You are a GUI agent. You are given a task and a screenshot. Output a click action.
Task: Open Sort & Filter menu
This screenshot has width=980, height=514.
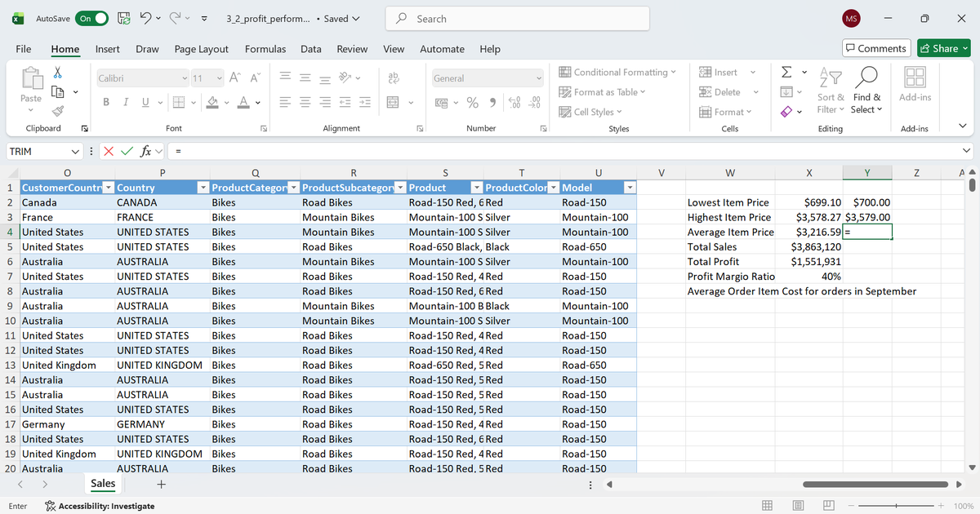click(x=831, y=90)
